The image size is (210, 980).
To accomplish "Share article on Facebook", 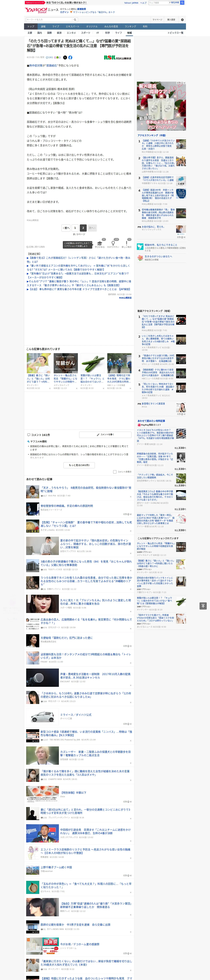I will [x=70, y=57].
